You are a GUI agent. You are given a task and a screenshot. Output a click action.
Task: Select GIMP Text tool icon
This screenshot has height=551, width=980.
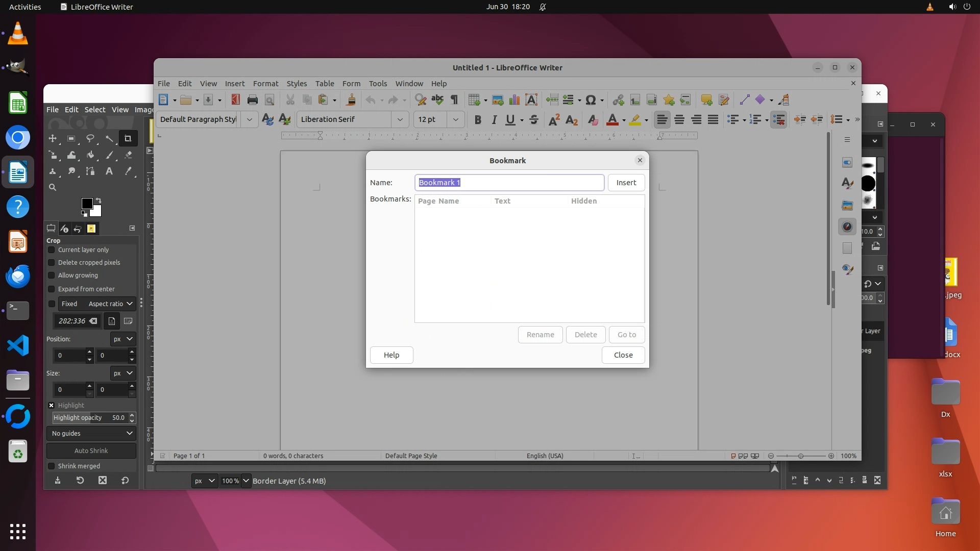pyautogui.click(x=109, y=171)
